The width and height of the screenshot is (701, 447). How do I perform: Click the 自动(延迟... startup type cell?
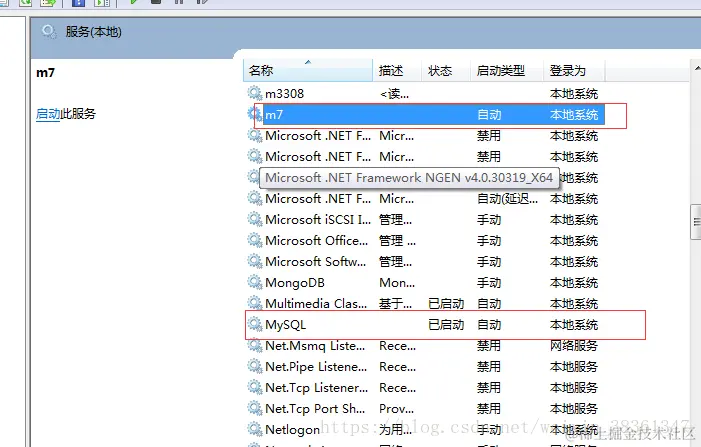(x=507, y=198)
